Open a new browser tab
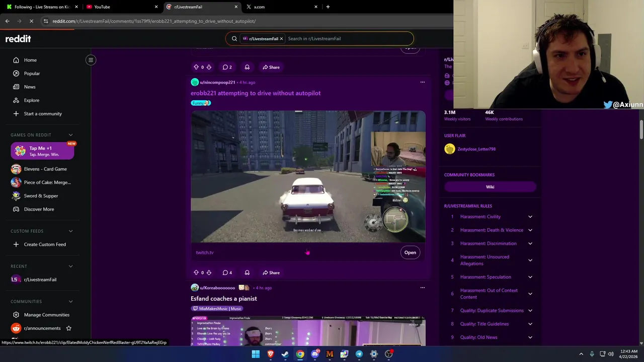644x362 pixels. 328,7
